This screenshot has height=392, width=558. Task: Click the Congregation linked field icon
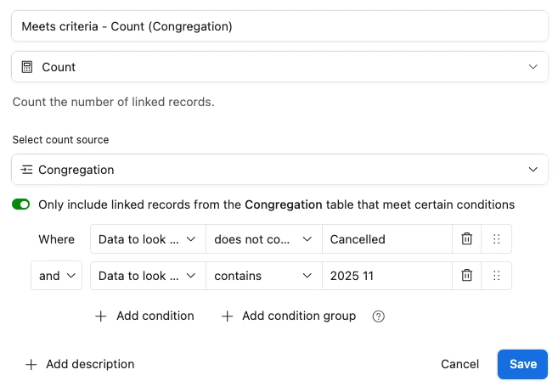tap(26, 170)
